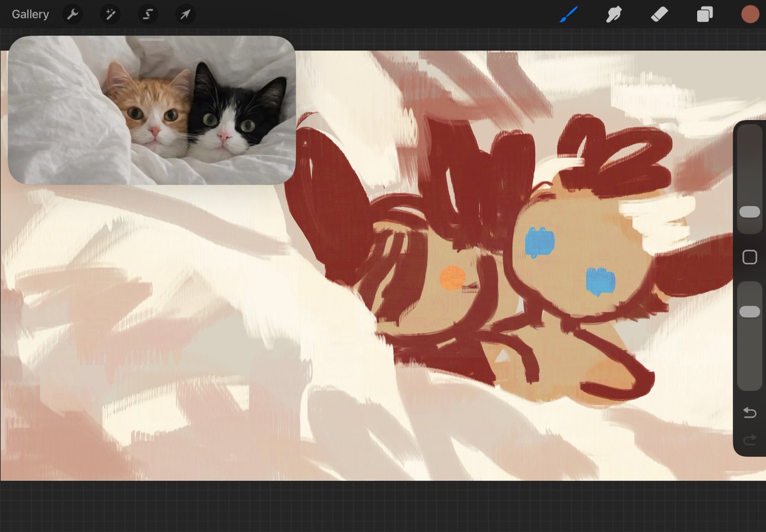Image resolution: width=766 pixels, height=532 pixels.
Task: Undo the last stroke
Action: click(x=749, y=413)
